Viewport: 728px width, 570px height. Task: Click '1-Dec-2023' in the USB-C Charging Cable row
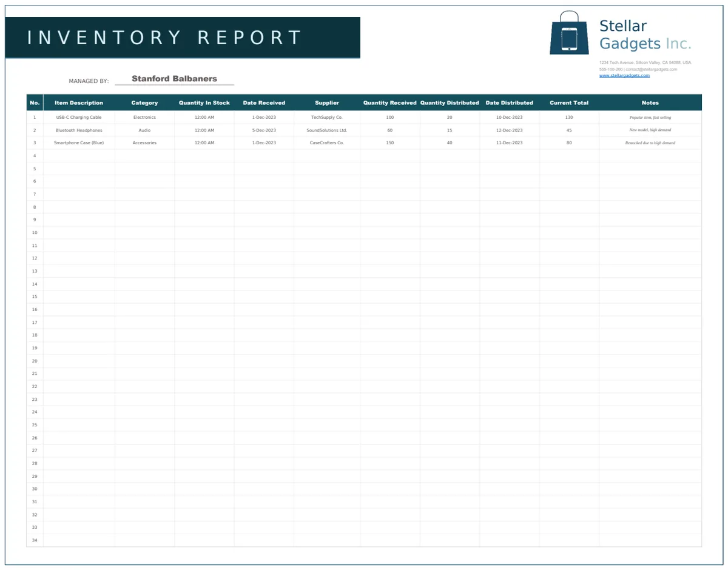pyautogui.click(x=264, y=118)
